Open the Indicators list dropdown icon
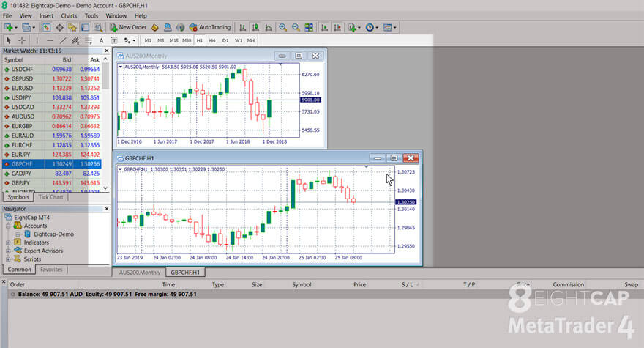Screen dimensions: 644x348 click(354, 28)
